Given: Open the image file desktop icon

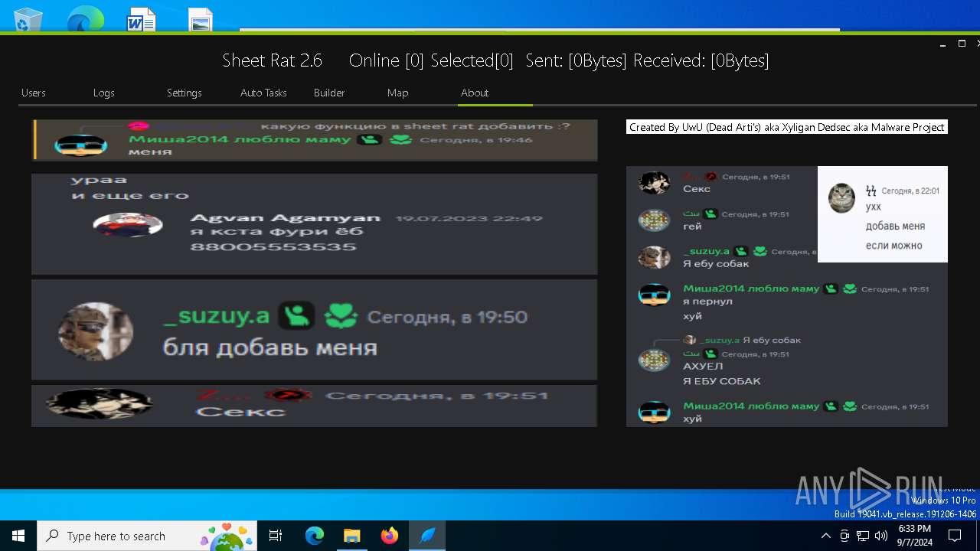Looking at the screenshot, I should [x=201, y=19].
